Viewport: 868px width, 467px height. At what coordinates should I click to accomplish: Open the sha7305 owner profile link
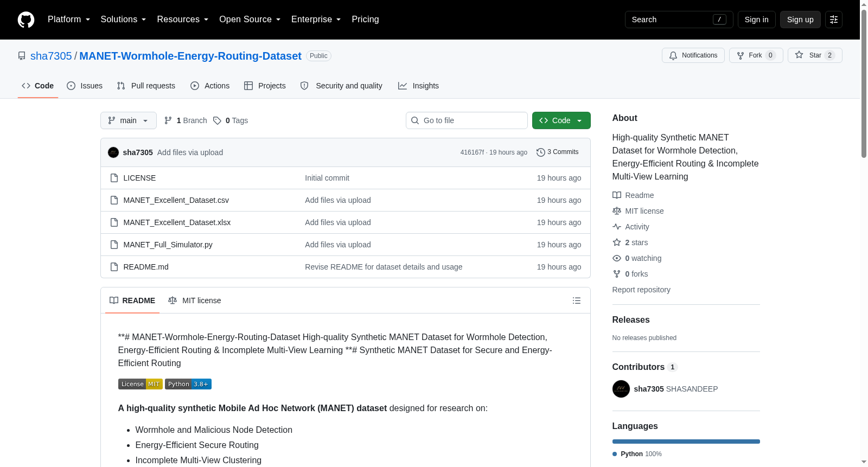coord(51,56)
